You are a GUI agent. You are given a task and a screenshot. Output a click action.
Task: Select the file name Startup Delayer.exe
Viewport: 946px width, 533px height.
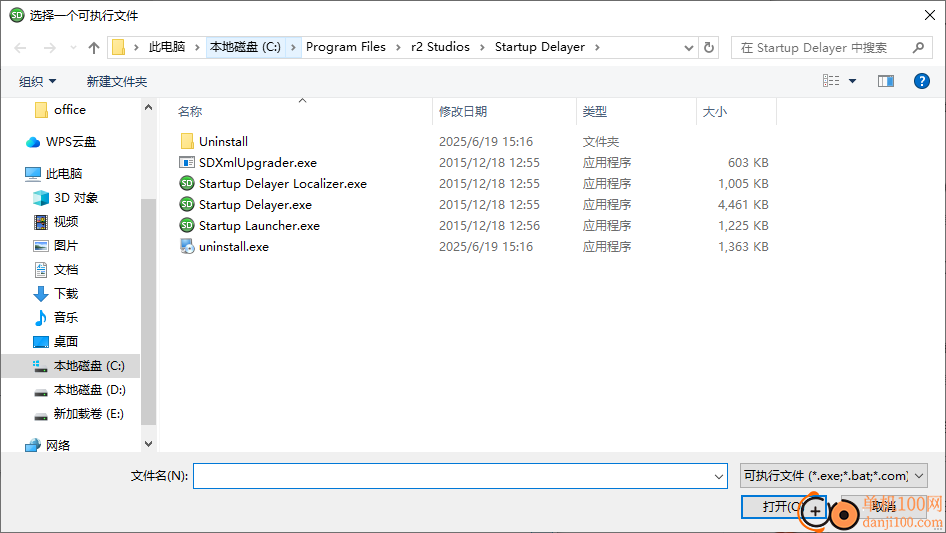(255, 205)
